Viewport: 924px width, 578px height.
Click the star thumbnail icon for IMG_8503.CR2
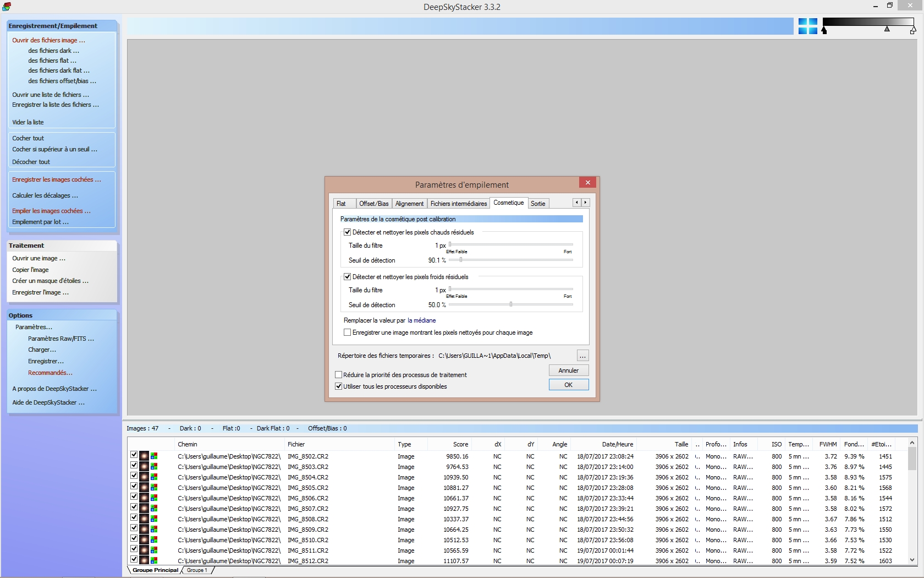(144, 466)
